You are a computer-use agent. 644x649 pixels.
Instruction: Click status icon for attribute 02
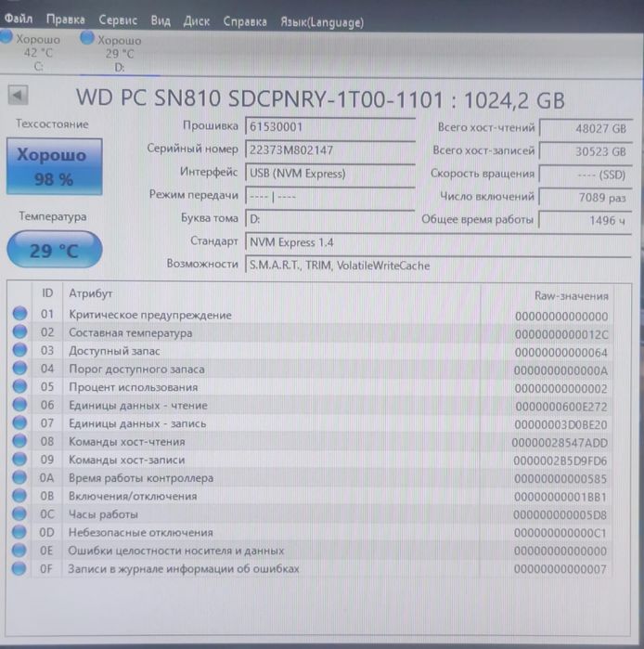click(19, 331)
